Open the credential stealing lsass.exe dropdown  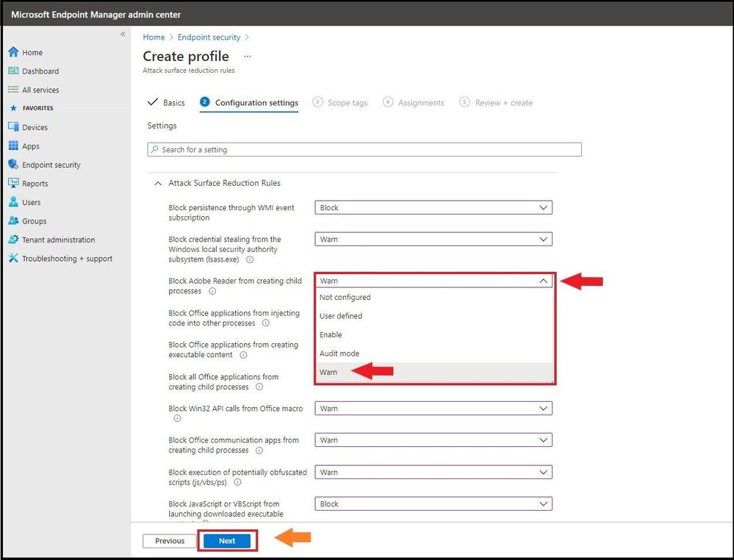[433, 240]
